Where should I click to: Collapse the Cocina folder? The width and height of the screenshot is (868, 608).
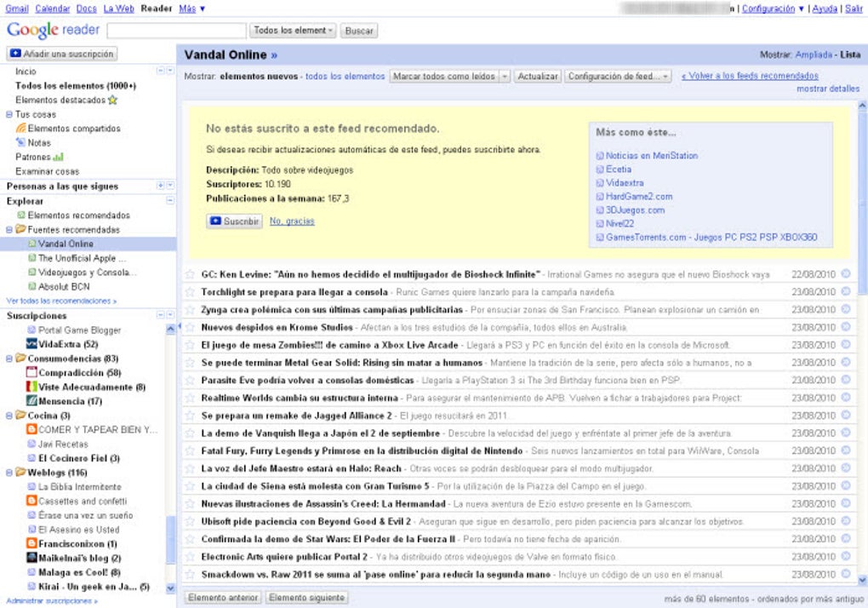point(9,416)
